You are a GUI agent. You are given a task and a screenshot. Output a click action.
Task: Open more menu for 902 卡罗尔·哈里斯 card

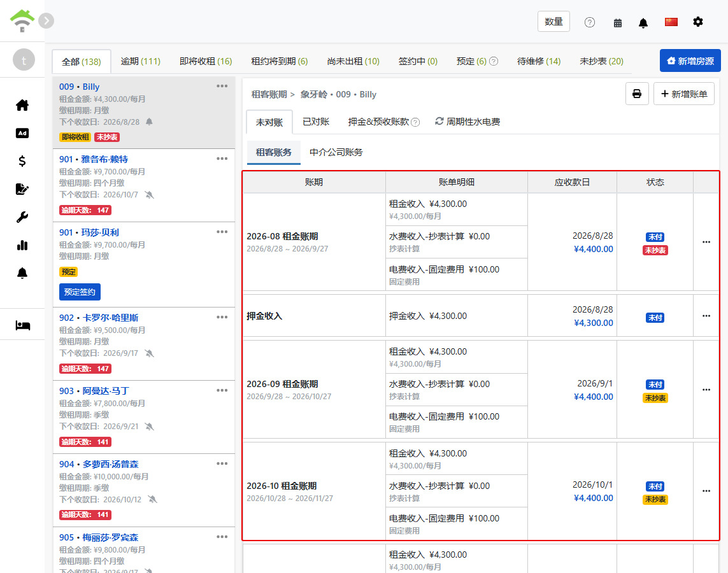[x=222, y=317]
